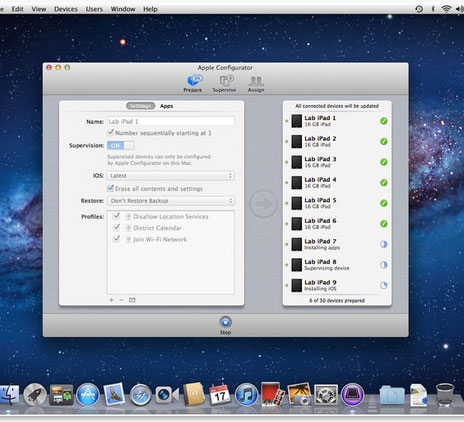Click the Wi-Fi icon in the menu bar

446,9
